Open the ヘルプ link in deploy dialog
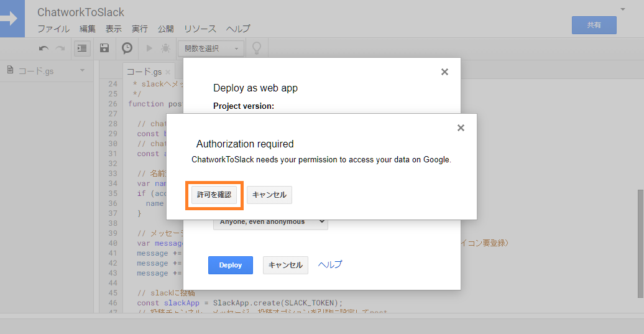644x334 pixels. click(330, 264)
